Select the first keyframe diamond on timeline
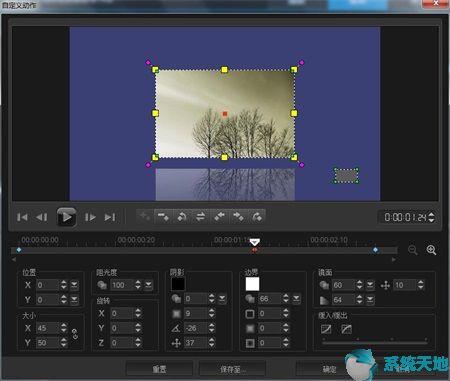The height and width of the screenshot is (381, 450). pyautogui.click(x=19, y=250)
